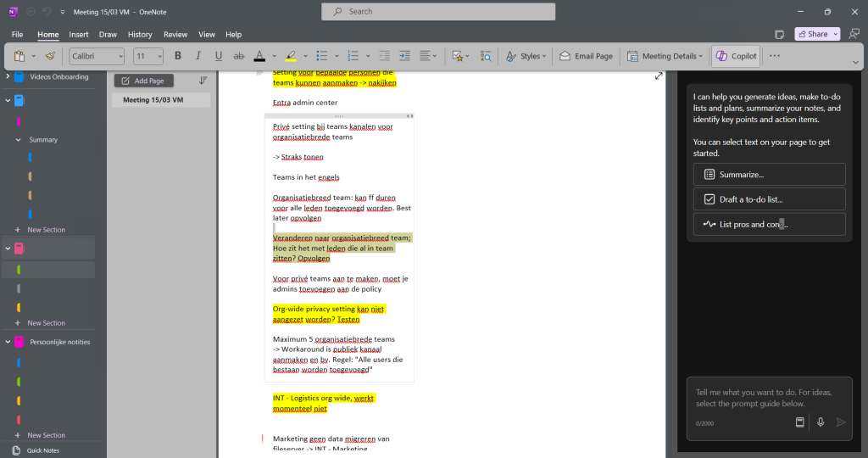Toggle bold formatting in ribbon
This screenshot has width=868, height=458.
tap(178, 56)
